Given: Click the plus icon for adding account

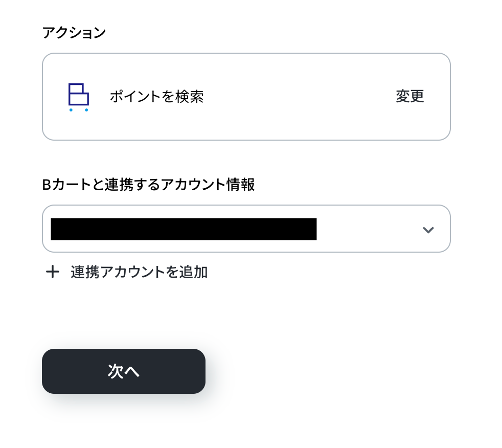Looking at the screenshot, I should [52, 272].
